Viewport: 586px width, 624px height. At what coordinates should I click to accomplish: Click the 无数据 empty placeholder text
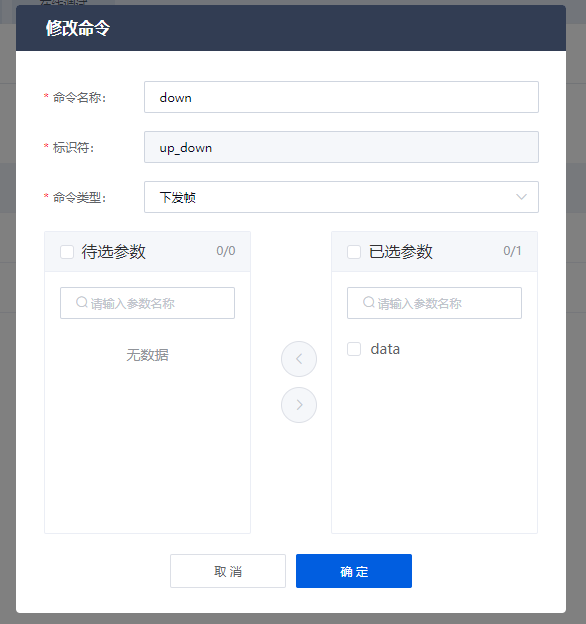click(147, 355)
